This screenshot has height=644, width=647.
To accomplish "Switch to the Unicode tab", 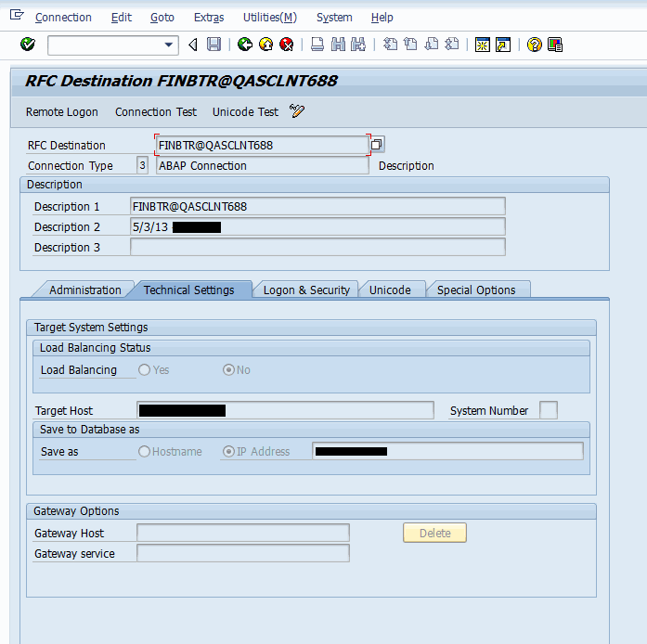I will [390, 290].
